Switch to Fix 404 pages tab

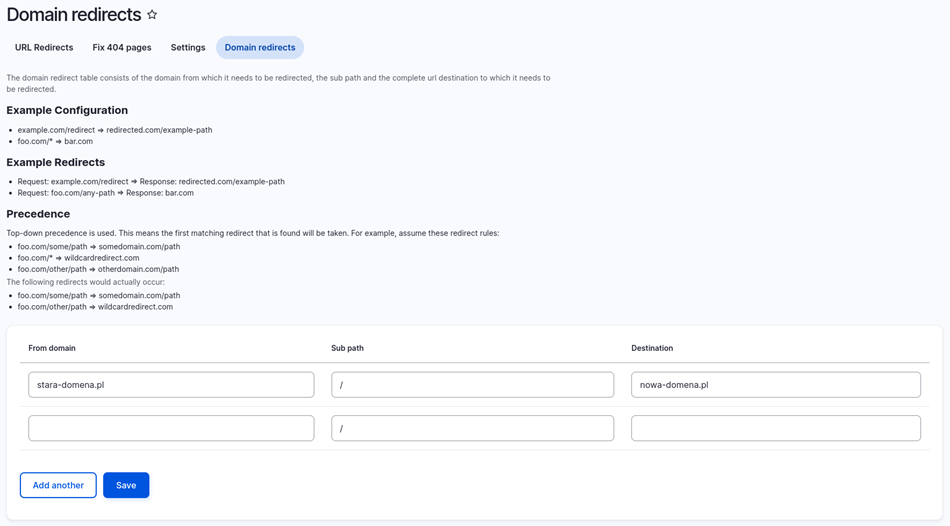(x=122, y=47)
